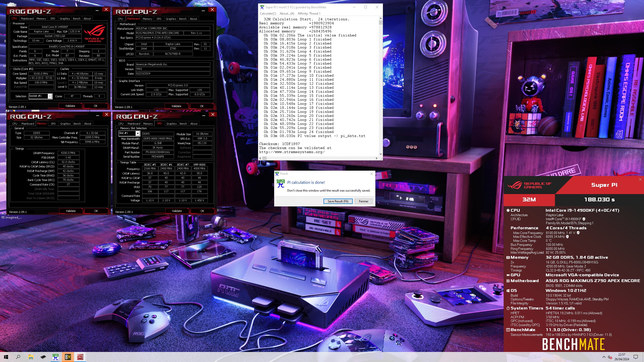Click ROG MAXIMUS Z790 APEX ENCORE model field
The image size is (644, 362).
[x=159, y=33]
